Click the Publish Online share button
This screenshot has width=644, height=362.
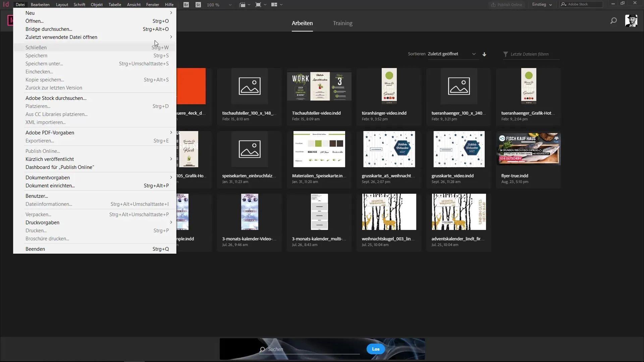point(507,5)
